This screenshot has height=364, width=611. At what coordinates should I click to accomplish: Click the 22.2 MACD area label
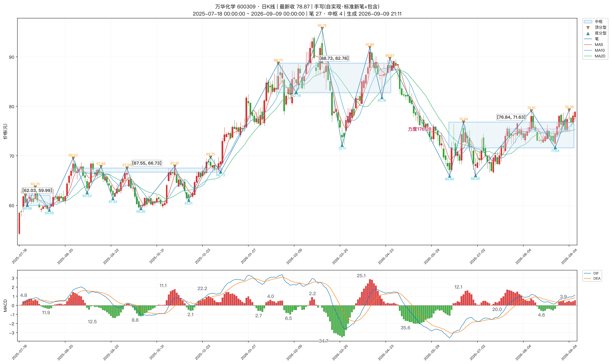click(x=202, y=288)
